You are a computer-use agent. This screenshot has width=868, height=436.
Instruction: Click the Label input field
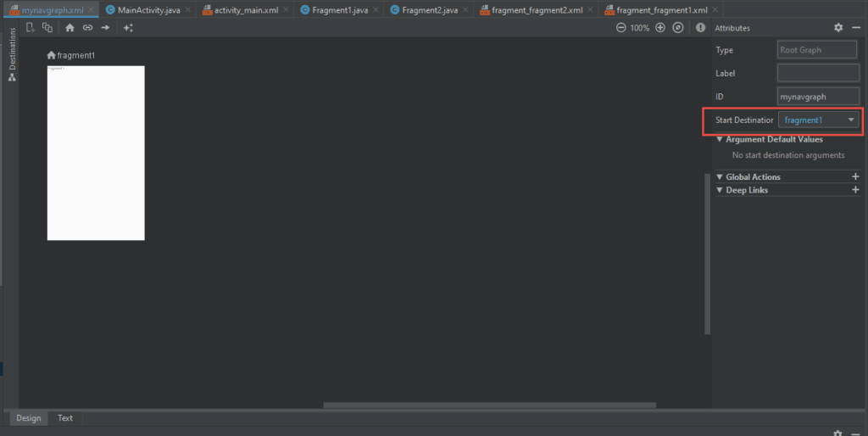point(817,74)
